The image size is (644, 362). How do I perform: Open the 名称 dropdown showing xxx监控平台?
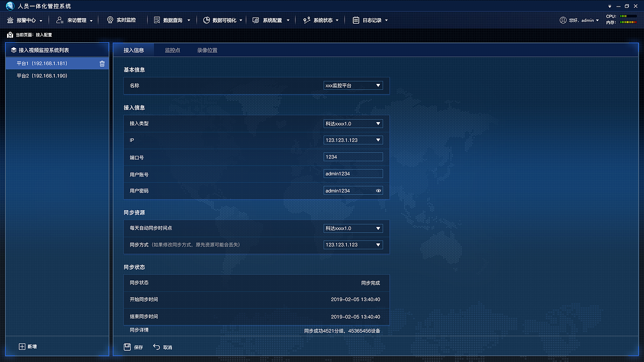pos(353,85)
